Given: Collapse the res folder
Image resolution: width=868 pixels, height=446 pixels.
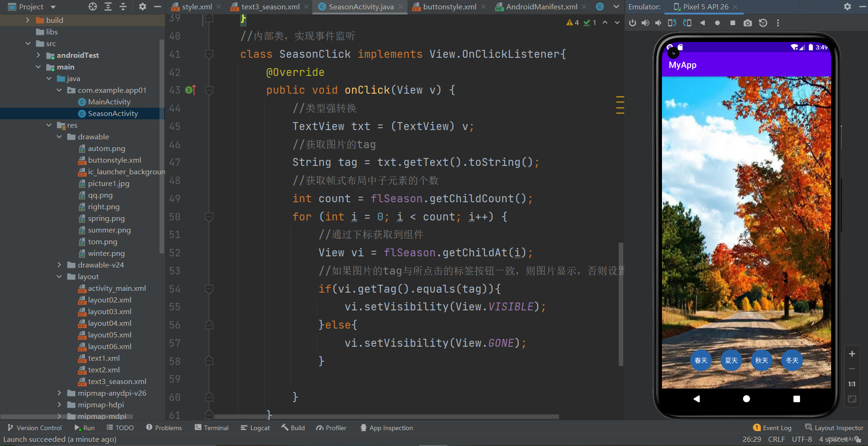Looking at the screenshot, I should click(x=49, y=125).
